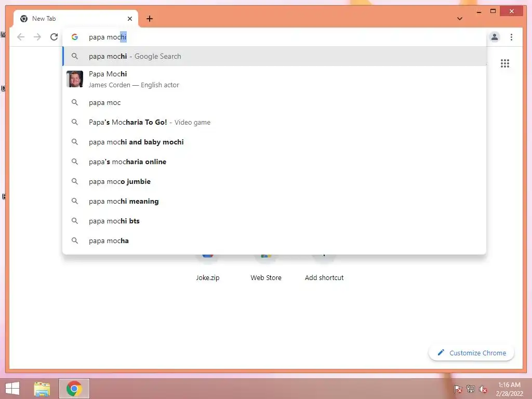Screen dimensions: 532x399
Task: Choose the 'papa moc' suggestion
Action: 274,102
